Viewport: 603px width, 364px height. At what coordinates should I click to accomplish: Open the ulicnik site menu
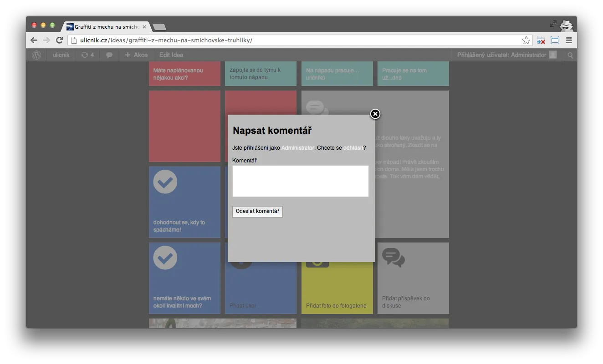[61, 55]
